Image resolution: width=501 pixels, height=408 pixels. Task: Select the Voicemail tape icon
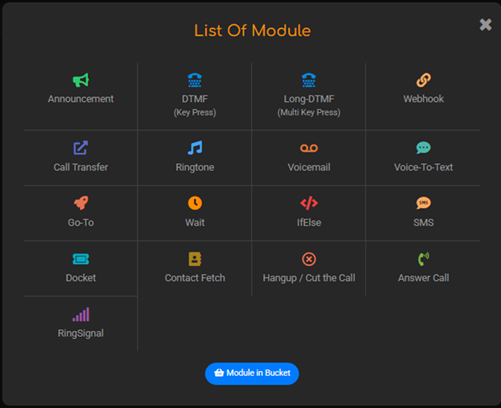pos(309,148)
